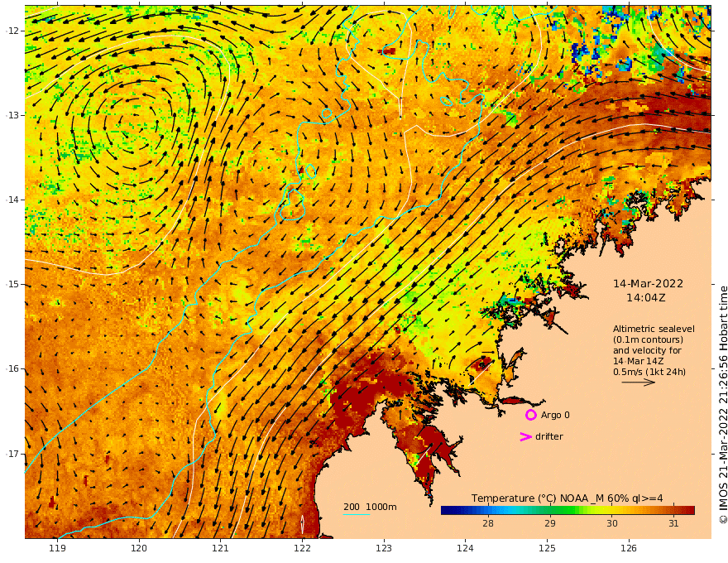
Task: Click the longitude axis label '121'
Action: [x=220, y=548]
